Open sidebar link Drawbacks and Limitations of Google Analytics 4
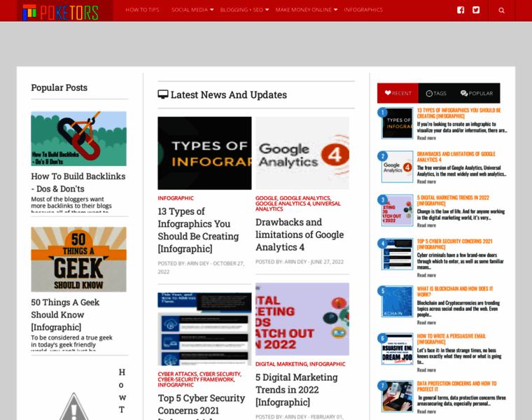 [x=456, y=157]
